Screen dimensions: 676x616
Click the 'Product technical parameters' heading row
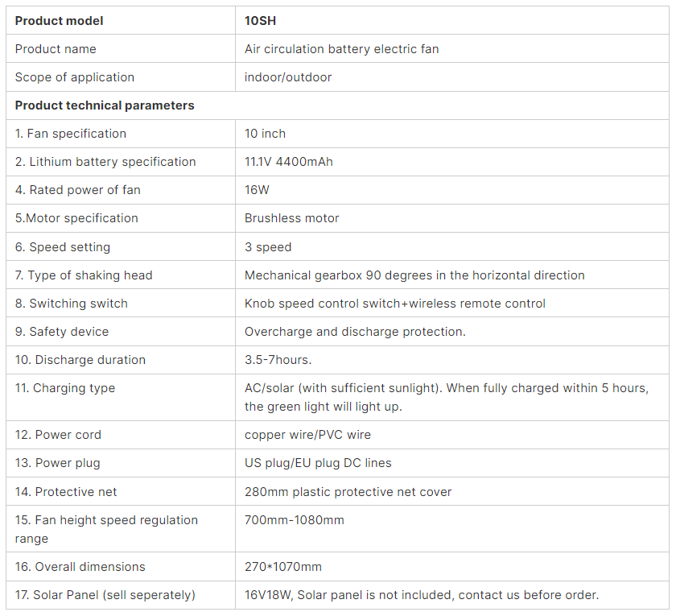click(x=337, y=105)
